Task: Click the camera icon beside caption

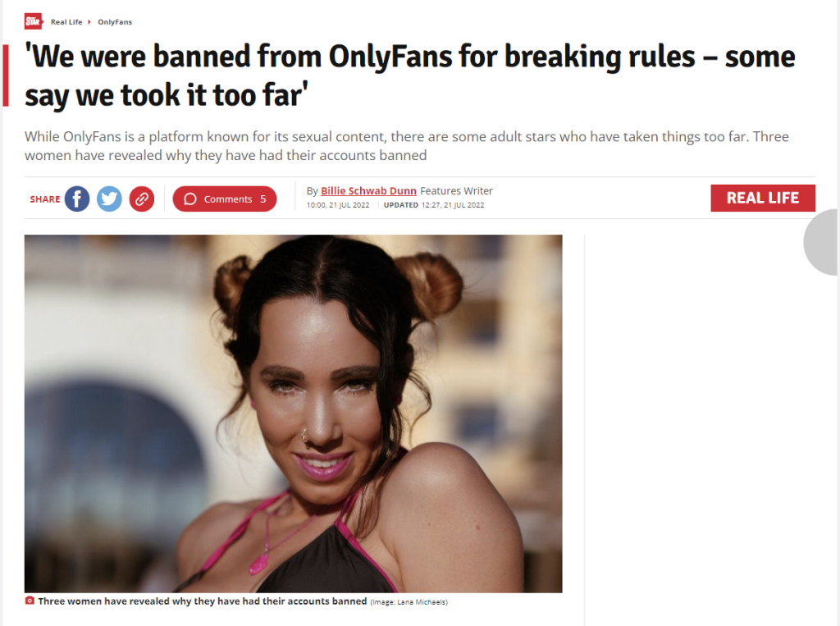Action: [x=30, y=601]
